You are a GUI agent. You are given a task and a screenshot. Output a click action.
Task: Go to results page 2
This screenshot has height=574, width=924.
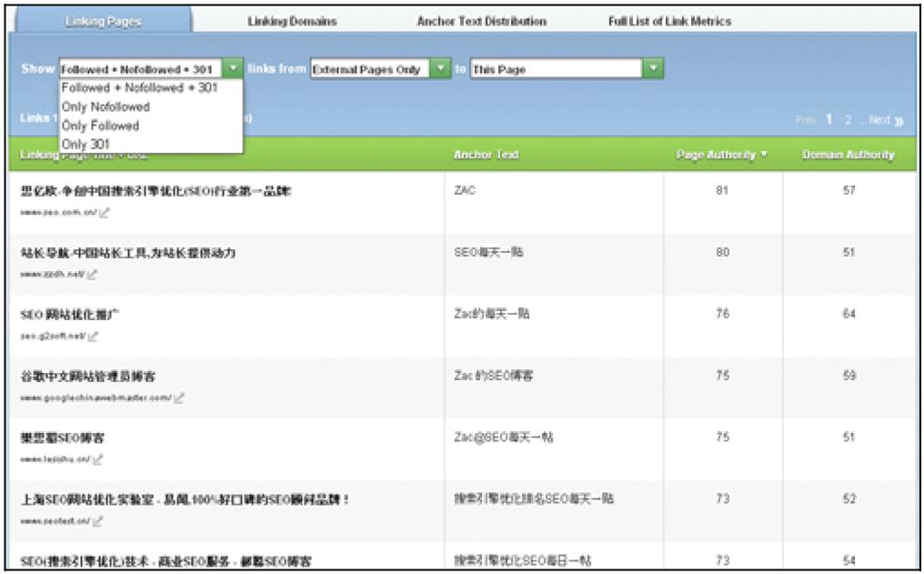(x=848, y=120)
